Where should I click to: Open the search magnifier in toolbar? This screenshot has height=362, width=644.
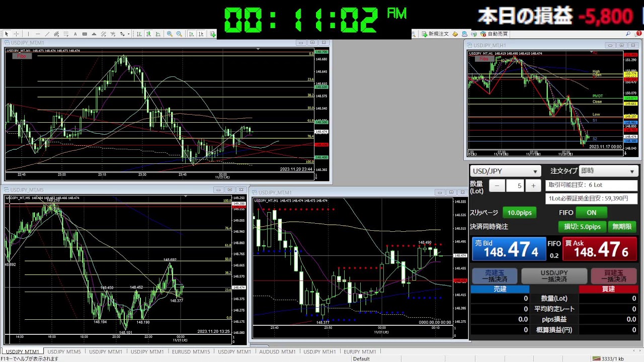tap(628, 34)
